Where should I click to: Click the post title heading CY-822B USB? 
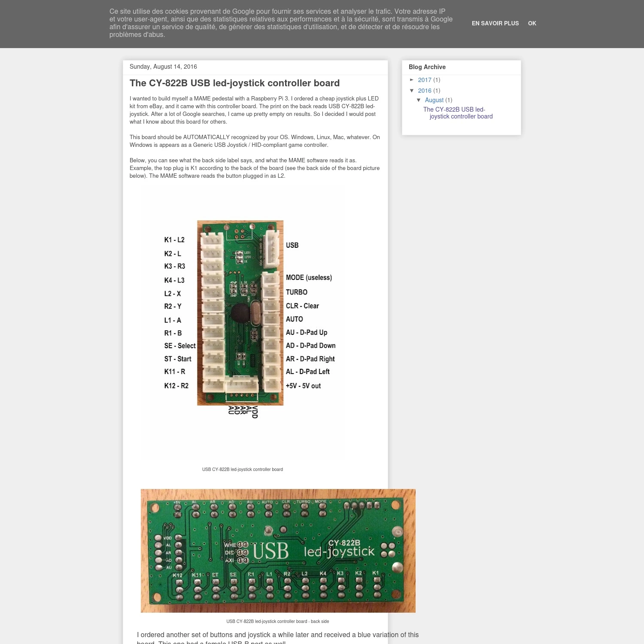coord(234,83)
